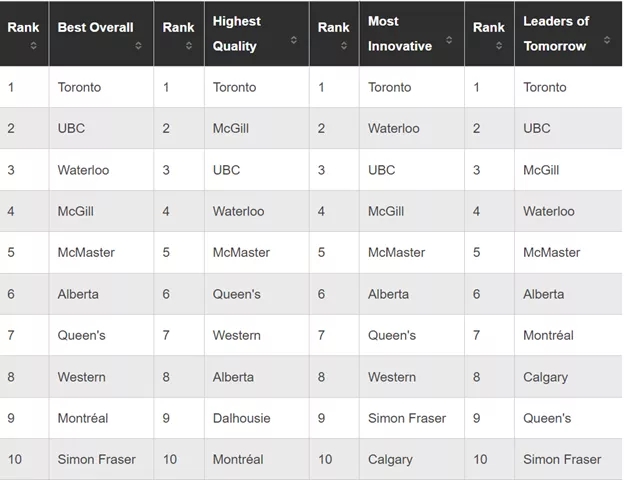Click sort arrows of Rank column before Best Overall
624x480 pixels.
click(33, 46)
